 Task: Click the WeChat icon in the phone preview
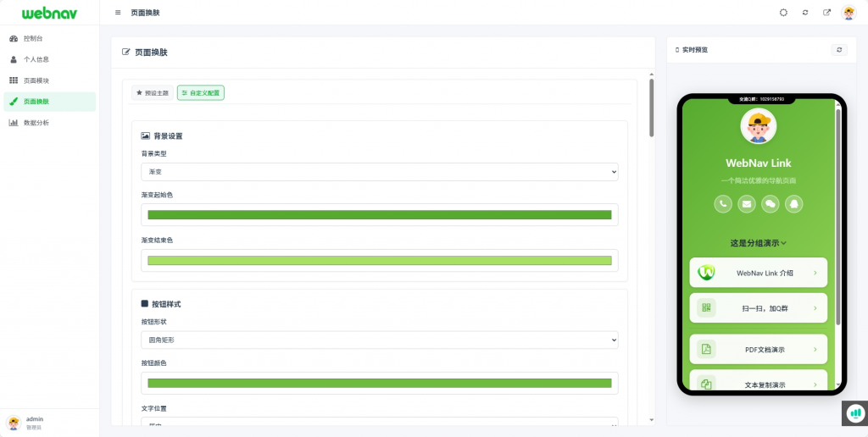coord(770,203)
